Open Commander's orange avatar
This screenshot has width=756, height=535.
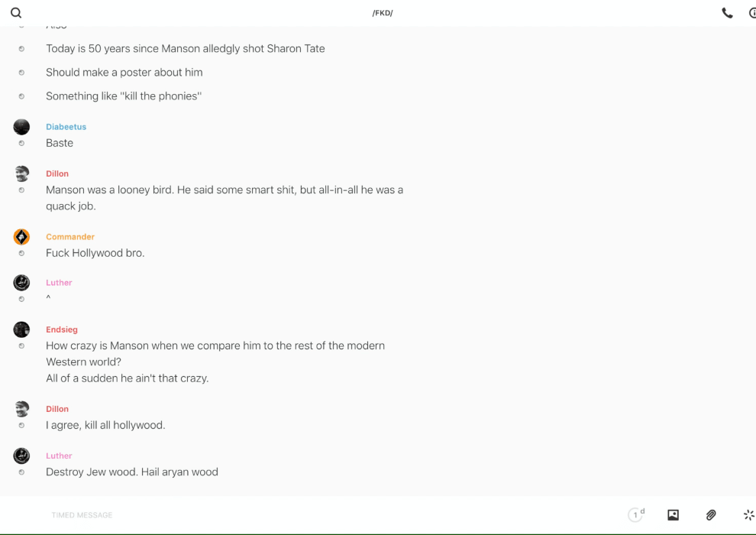21,237
